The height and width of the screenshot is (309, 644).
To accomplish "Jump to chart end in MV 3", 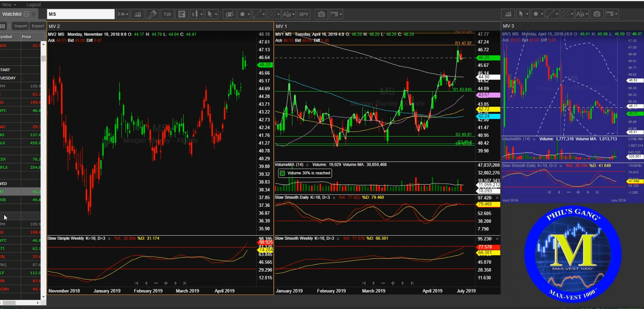I will pyautogui.click(x=598, y=192).
